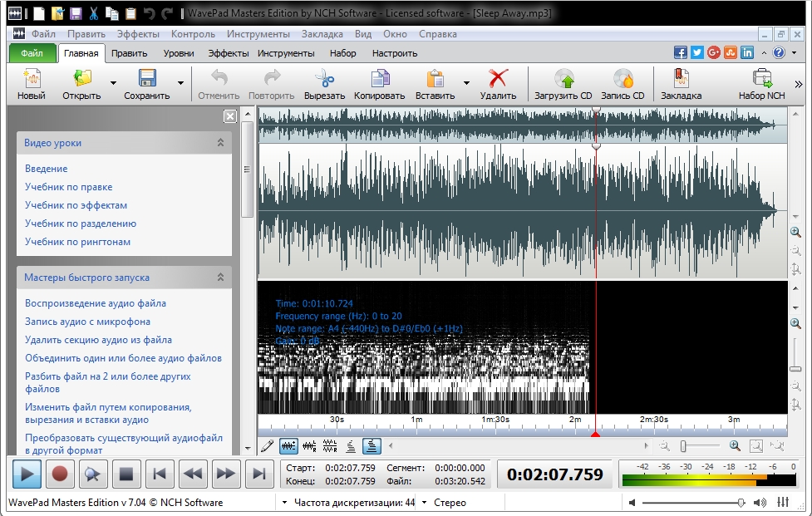Click quick-access scissors icon in title bar
This screenshot has width=812, height=516.
[93, 13]
